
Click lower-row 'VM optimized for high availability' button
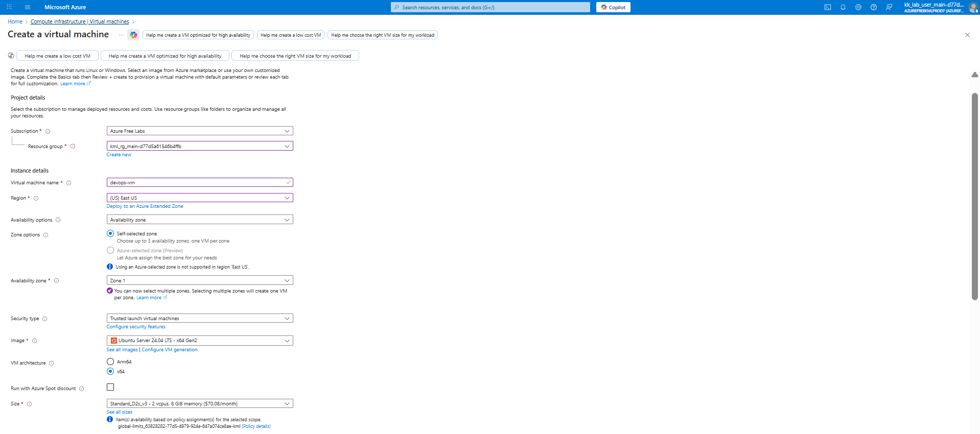[x=165, y=56]
